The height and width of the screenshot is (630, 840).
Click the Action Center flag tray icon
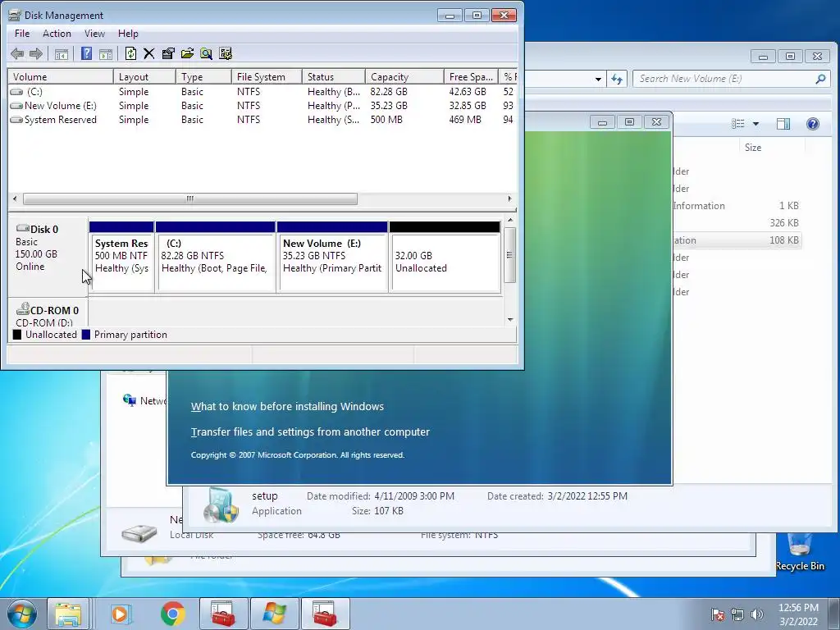coord(718,614)
